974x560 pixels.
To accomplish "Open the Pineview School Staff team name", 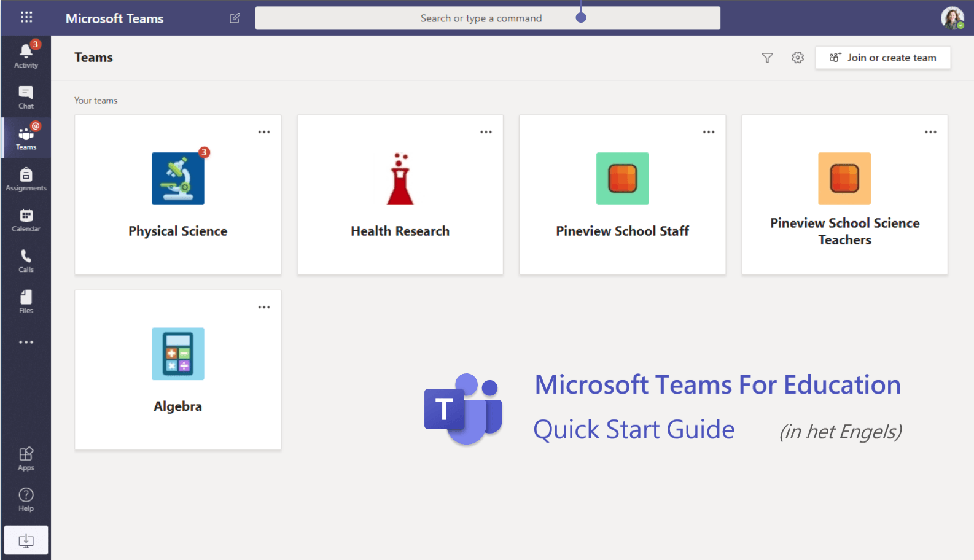I will (x=623, y=231).
